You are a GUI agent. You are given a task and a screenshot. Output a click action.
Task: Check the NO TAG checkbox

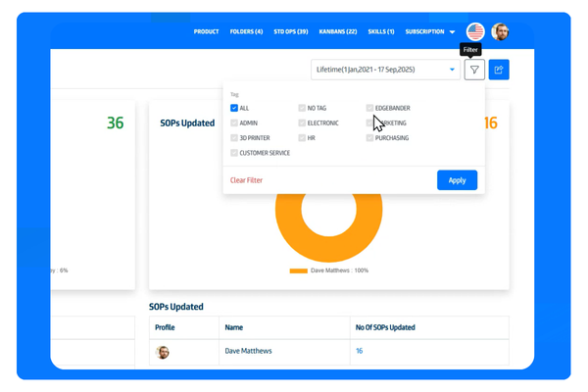(x=302, y=108)
